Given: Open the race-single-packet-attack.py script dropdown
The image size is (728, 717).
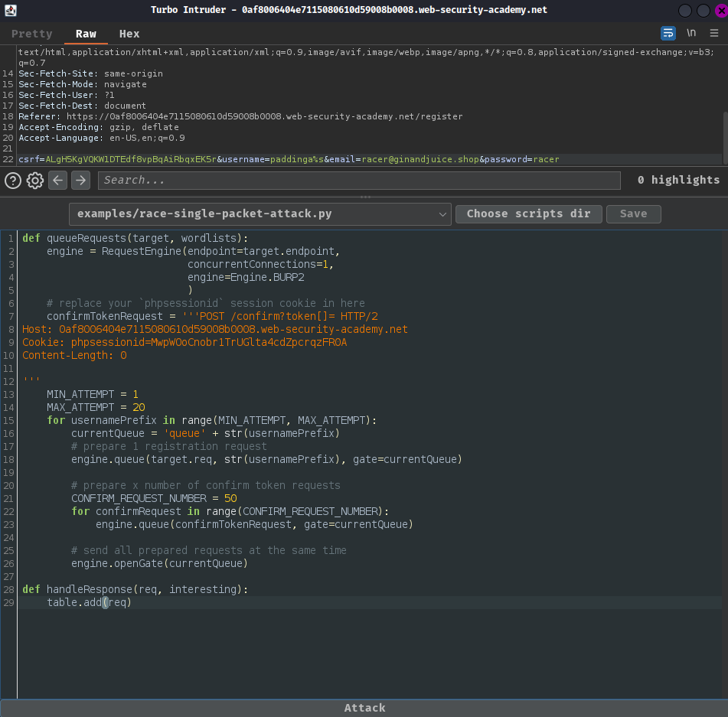Looking at the screenshot, I should pos(260,214).
